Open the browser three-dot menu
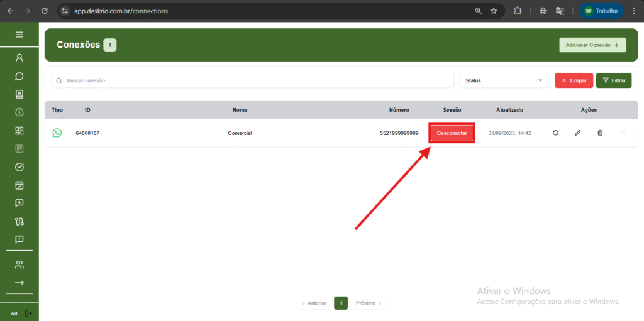Screen dimensions: 644x321 click(633, 11)
